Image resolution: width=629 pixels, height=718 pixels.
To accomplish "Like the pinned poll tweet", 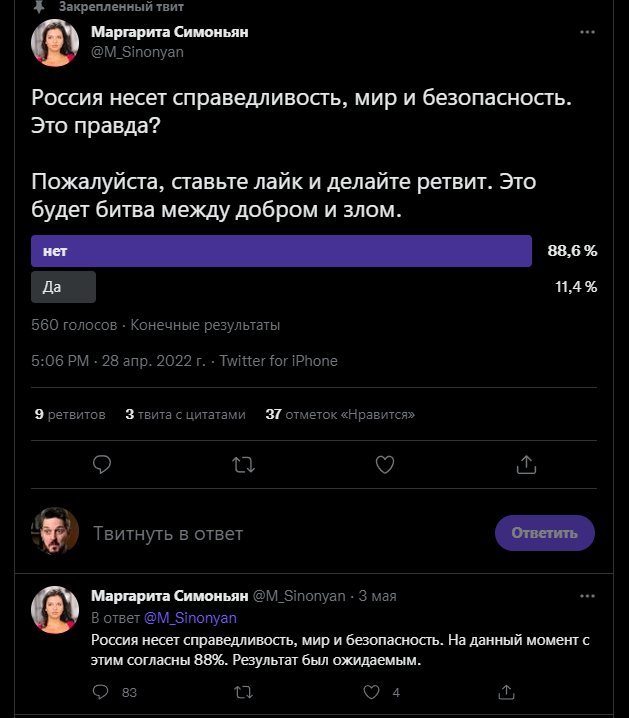I will (x=385, y=464).
